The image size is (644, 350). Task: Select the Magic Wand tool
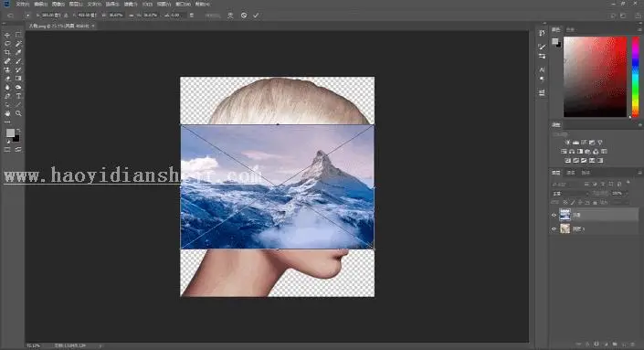(18, 44)
